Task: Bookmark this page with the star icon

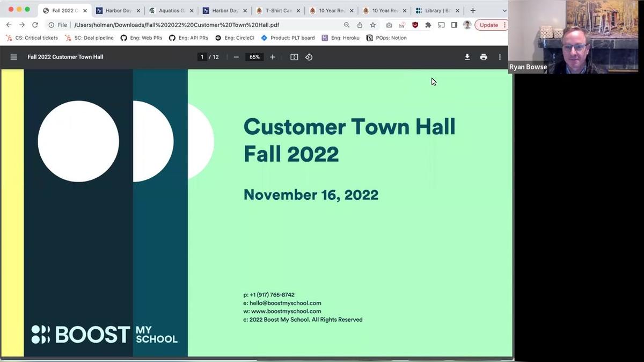Action: (x=372, y=25)
